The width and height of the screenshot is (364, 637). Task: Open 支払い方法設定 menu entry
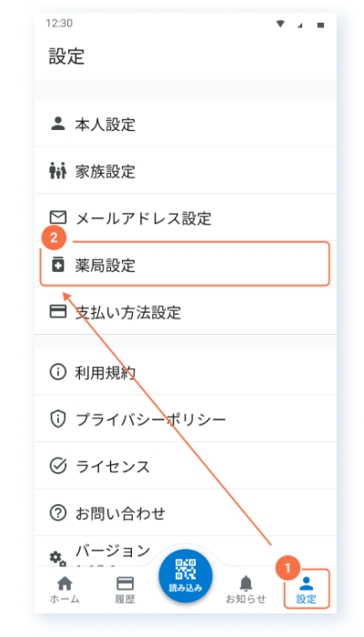pos(186,312)
